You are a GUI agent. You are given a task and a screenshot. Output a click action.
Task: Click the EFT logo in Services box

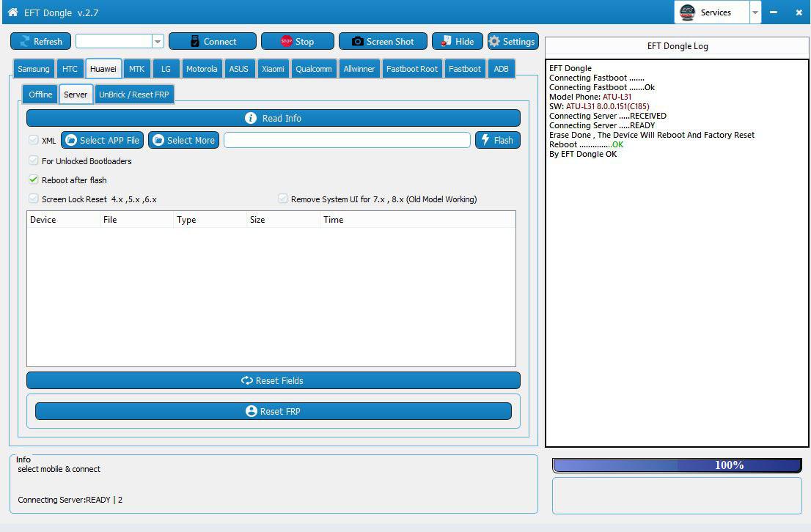(x=687, y=12)
